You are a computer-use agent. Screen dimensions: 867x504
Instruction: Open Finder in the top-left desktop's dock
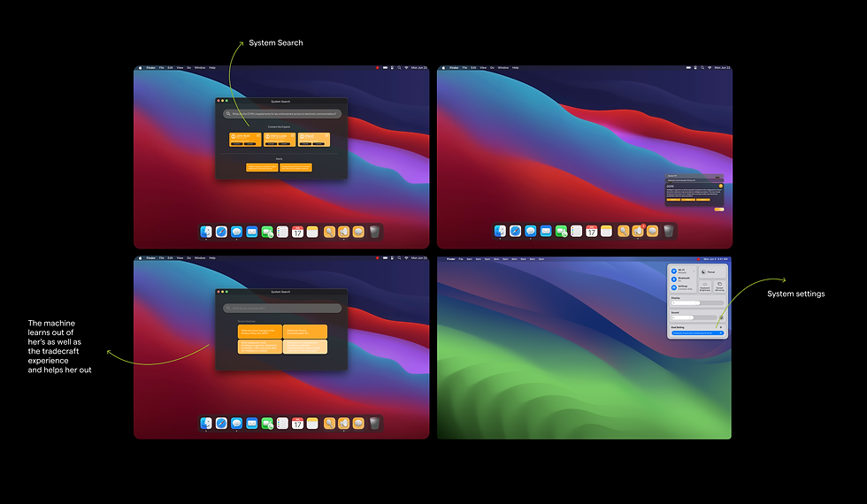pos(206,232)
